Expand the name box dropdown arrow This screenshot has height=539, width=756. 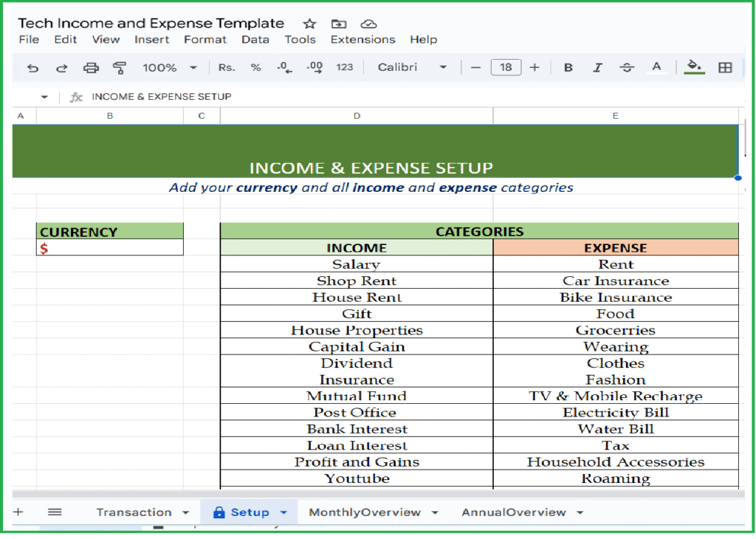coord(44,97)
